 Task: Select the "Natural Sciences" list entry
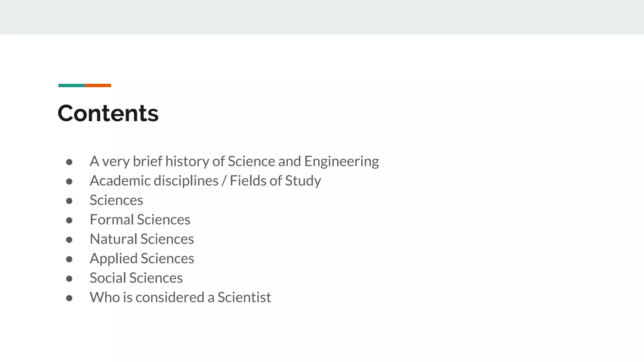(x=142, y=239)
